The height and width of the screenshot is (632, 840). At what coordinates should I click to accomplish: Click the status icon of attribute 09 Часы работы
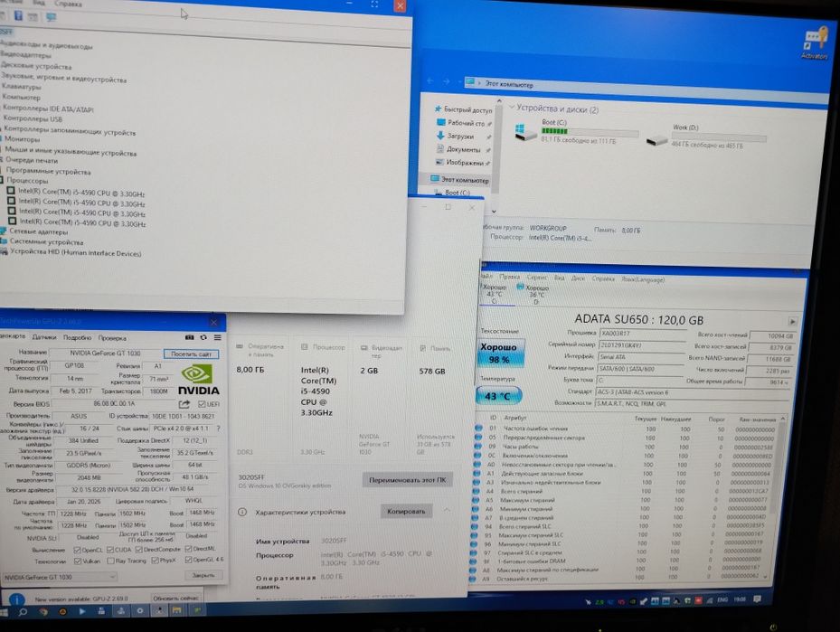477,446
